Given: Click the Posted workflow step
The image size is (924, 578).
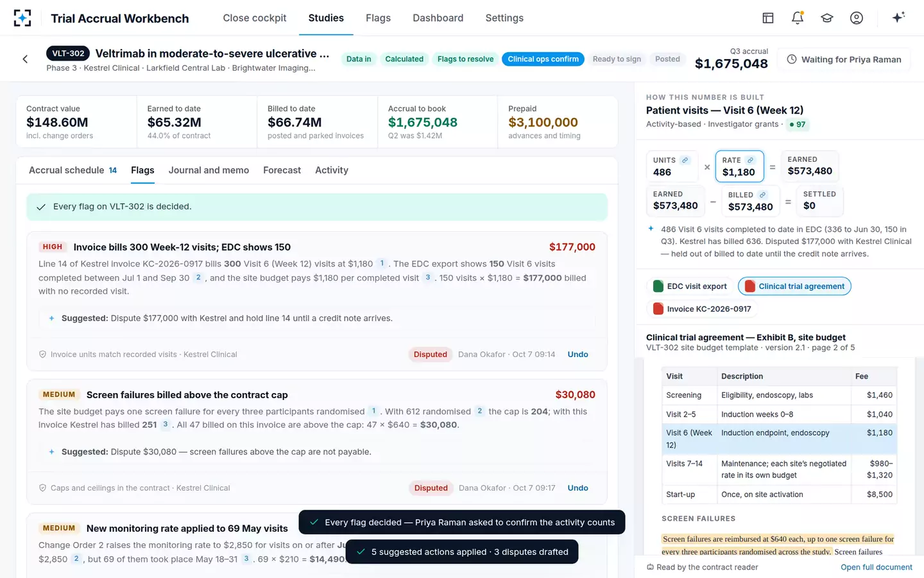Looking at the screenshot, I should [667, 59].
